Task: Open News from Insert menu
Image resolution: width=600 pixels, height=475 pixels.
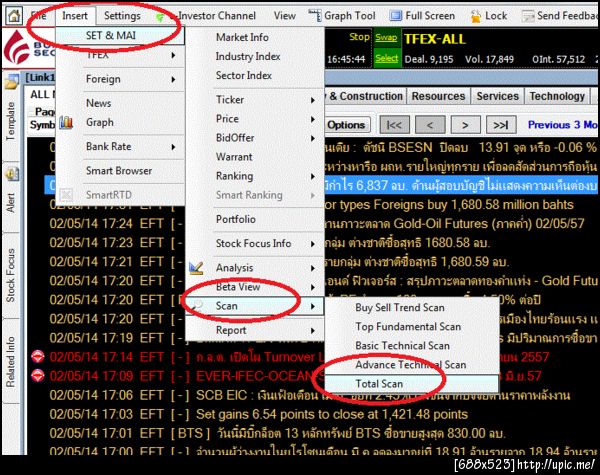Action: [99, 103]
